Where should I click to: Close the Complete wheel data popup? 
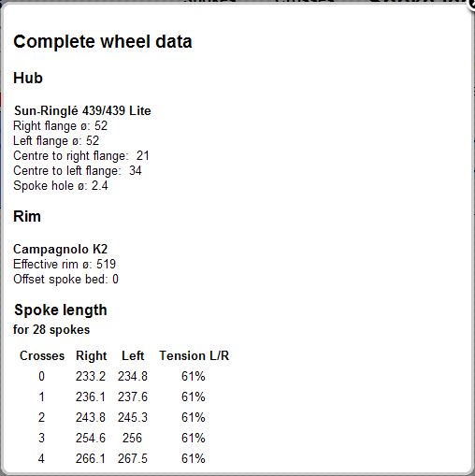pyautogui.click(x=472, y=5)
